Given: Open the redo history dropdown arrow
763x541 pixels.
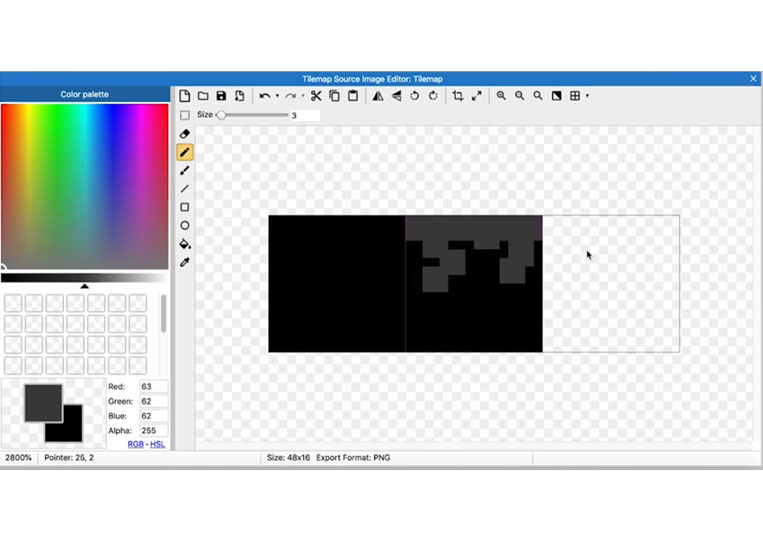Looking at the screenshot, I should [303, 96].
